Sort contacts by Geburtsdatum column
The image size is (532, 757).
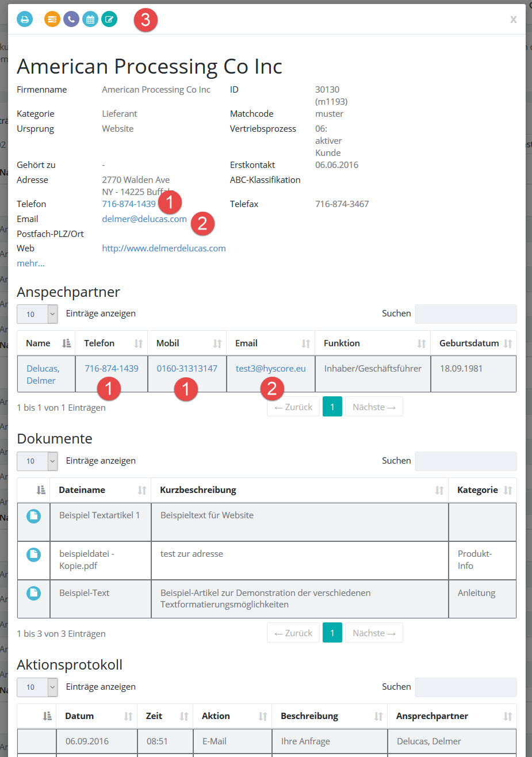pos(473,343)
